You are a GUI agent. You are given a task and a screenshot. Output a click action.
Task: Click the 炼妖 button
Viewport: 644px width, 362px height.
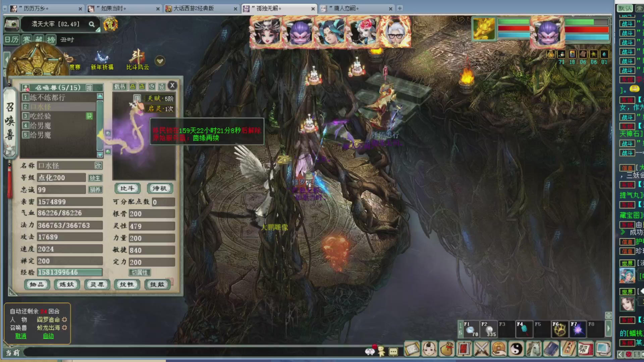coord(66,285)
